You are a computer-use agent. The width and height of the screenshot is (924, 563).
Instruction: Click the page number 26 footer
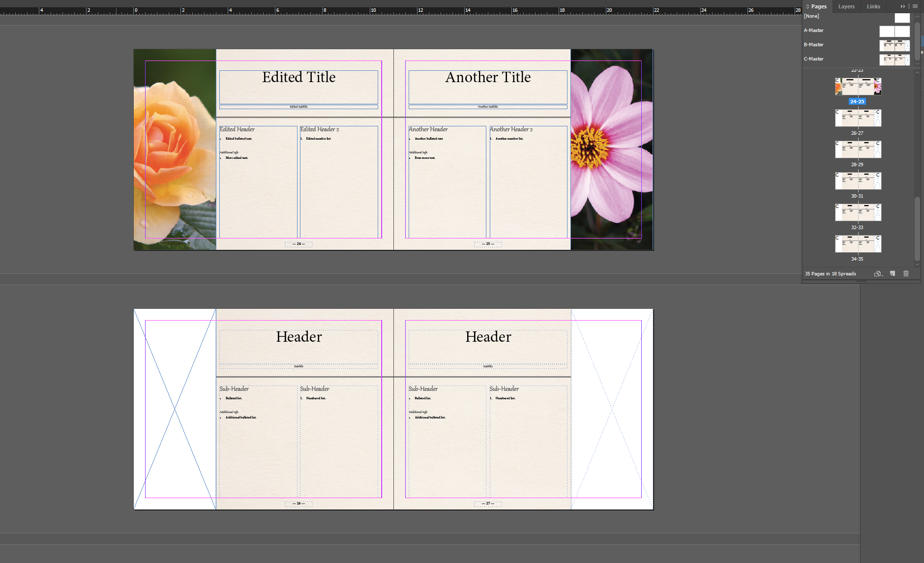point(298,504)
